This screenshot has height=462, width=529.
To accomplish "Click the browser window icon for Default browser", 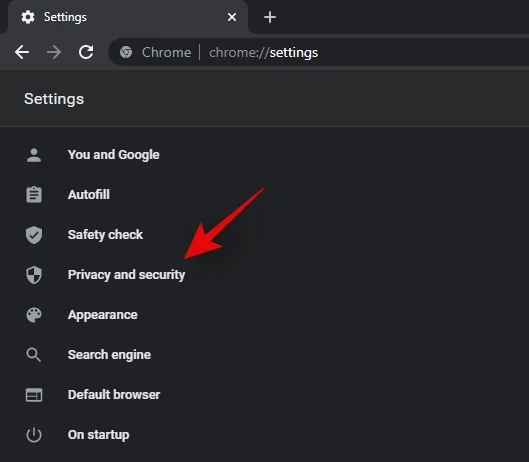I will tap(34, 395).
